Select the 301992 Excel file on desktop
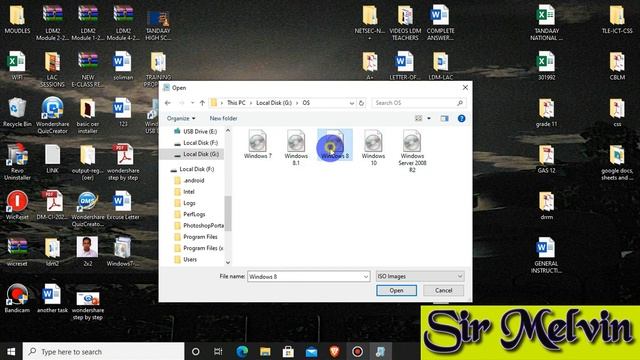 (546, 66)
